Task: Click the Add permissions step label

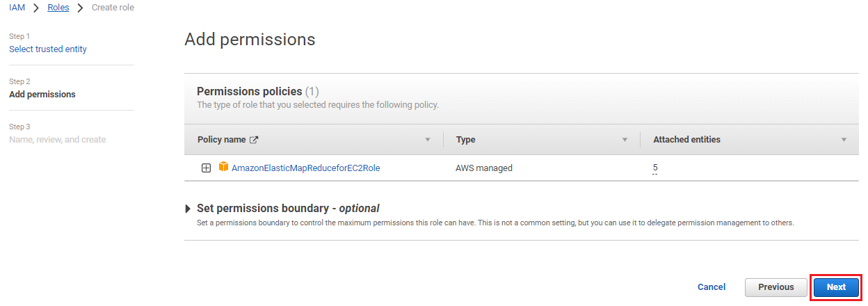Action: (x=42, y=95)
